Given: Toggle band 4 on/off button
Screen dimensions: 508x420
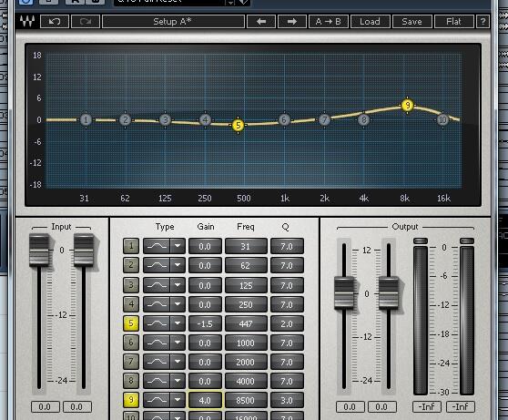Looking at the screenshot, I should [x=131, y=304].
